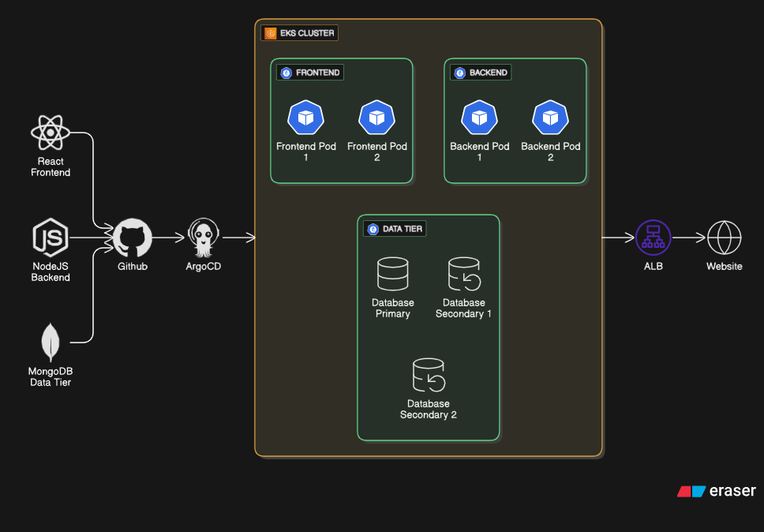Image resolution: width=764 pixels, height=532 pixels.
Task: Click the Kubernetes icon beside DATA TIER
Action: (x=373, y=229)
